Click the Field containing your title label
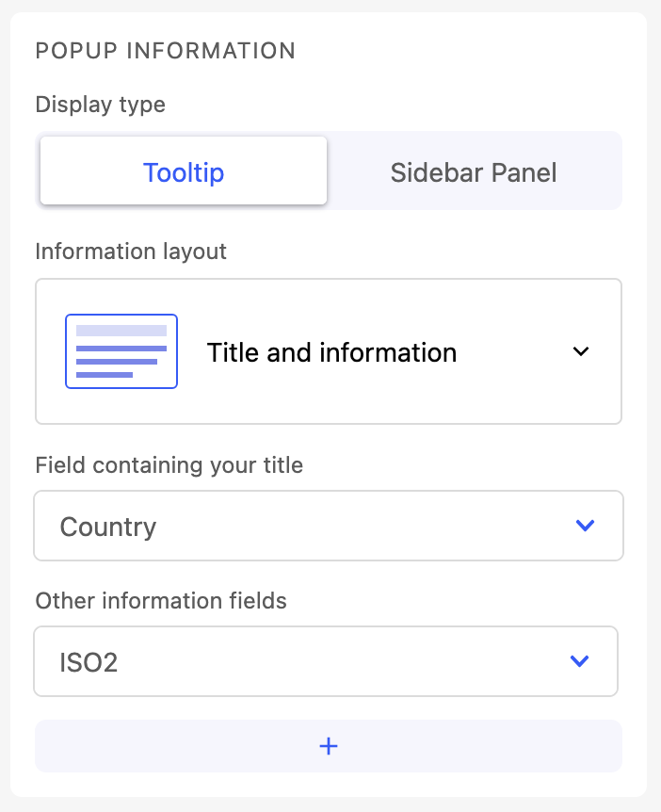The height and width of the screenshot is (812, 661). (x=169, y=464)
